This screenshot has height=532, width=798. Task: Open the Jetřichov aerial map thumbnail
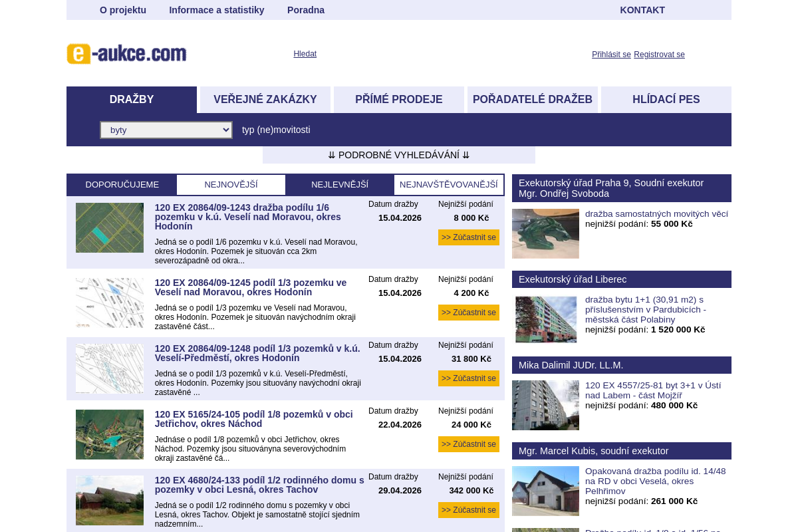[x=110, y=434]
